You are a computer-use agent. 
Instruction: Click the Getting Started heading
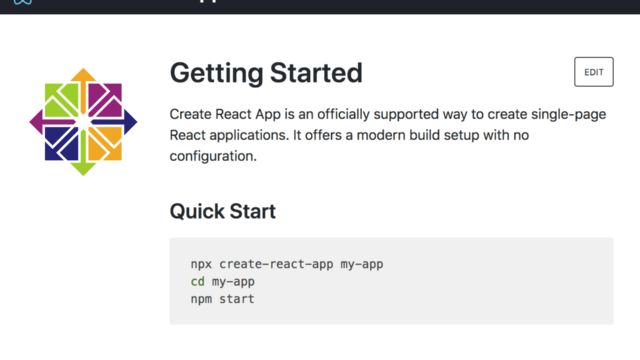[266, 73]
